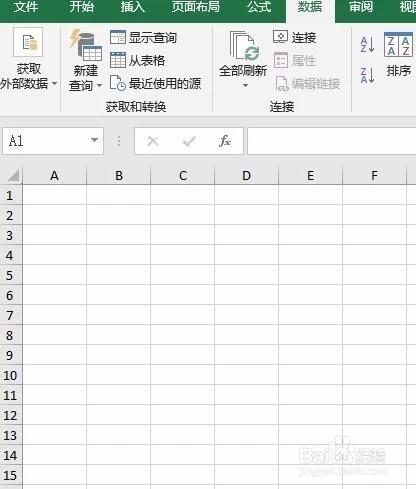Select column D header

click(246, 175)
